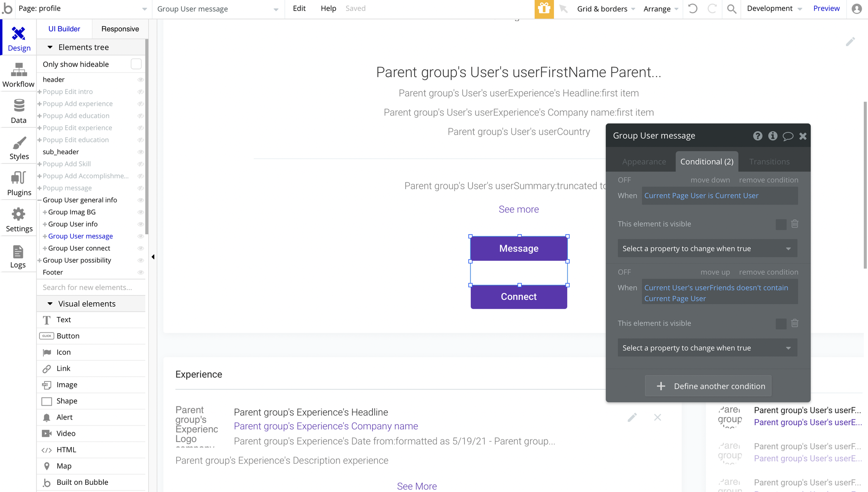Image resolution: width=868 pixels, height=492 pixels.
Task: Toggle visibility eye for Group User message
Action: click(x=141, y=236)
